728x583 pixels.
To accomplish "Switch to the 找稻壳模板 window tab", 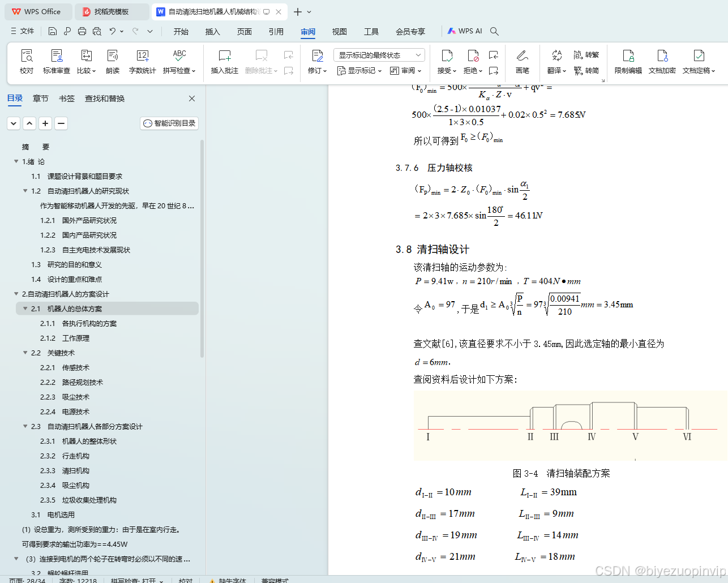I will (x=112, y=11).
